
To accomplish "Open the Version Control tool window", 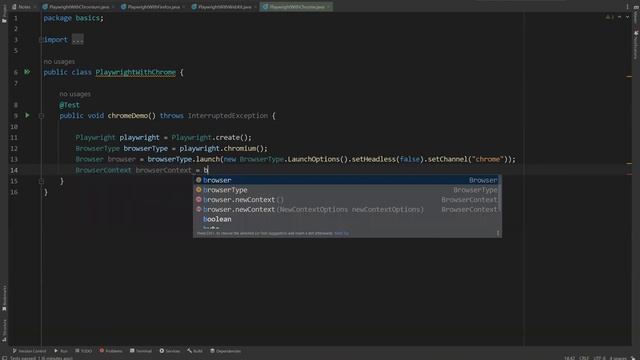I will (29, 351).
